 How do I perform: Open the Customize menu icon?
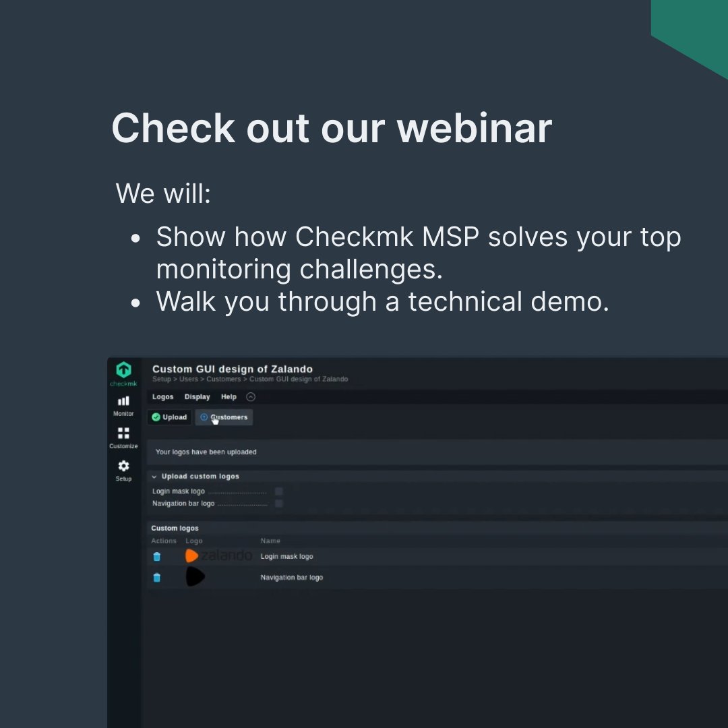123,433
